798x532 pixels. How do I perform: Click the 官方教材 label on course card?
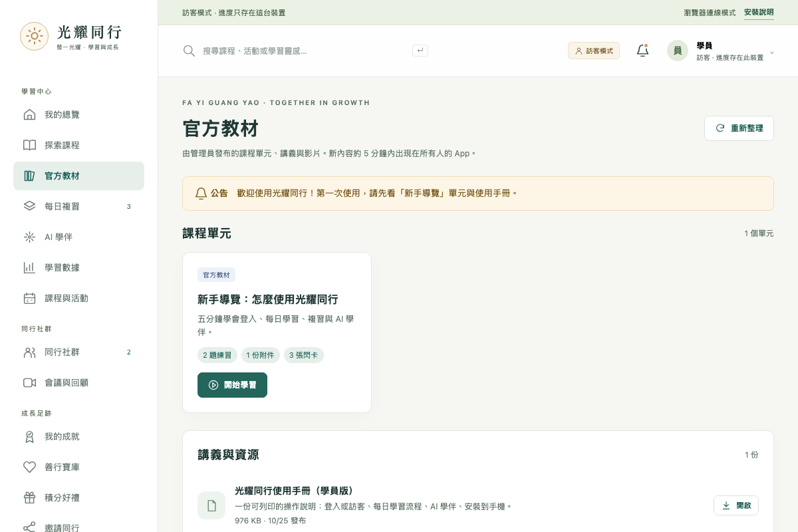[216, 275]
